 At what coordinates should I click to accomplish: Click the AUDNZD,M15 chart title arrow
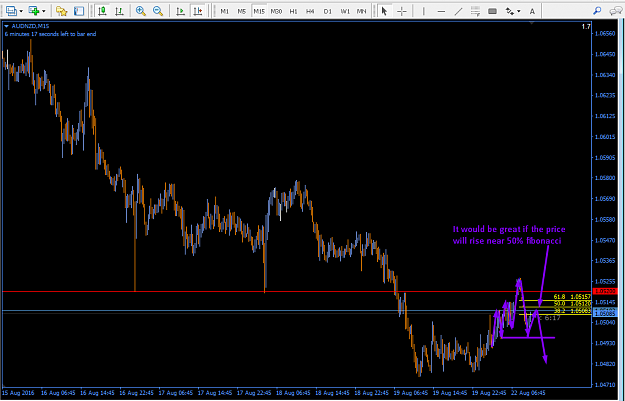6,26
